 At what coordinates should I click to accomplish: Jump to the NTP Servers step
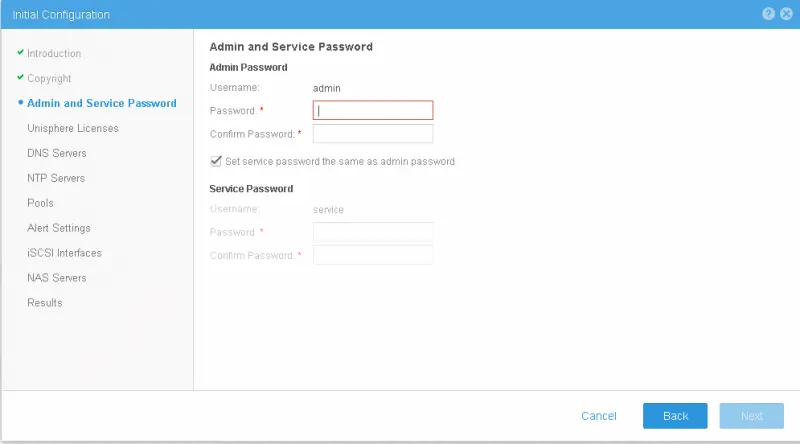(x=56, y=178)
